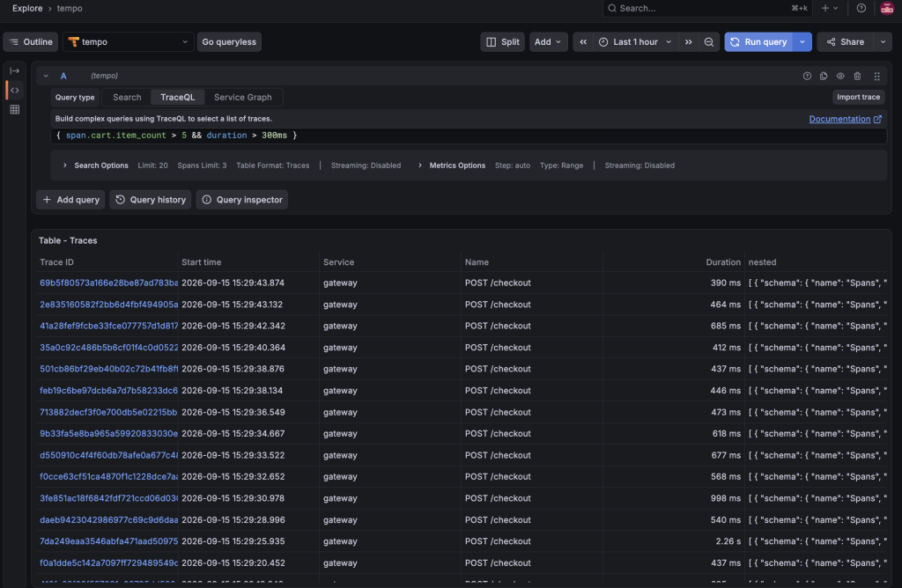Sort by Trace ID column header
Screen dimensions: 902x588
pyautogui.click(x=56, y=262)
